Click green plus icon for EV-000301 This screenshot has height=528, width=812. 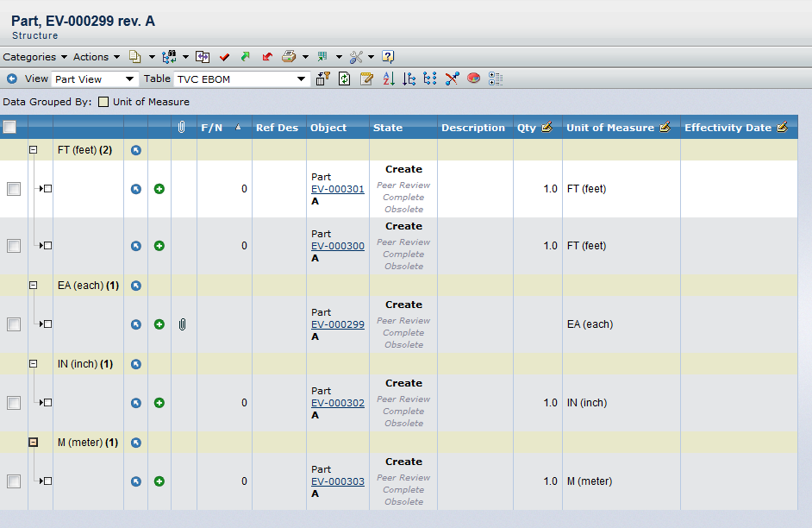159,189
